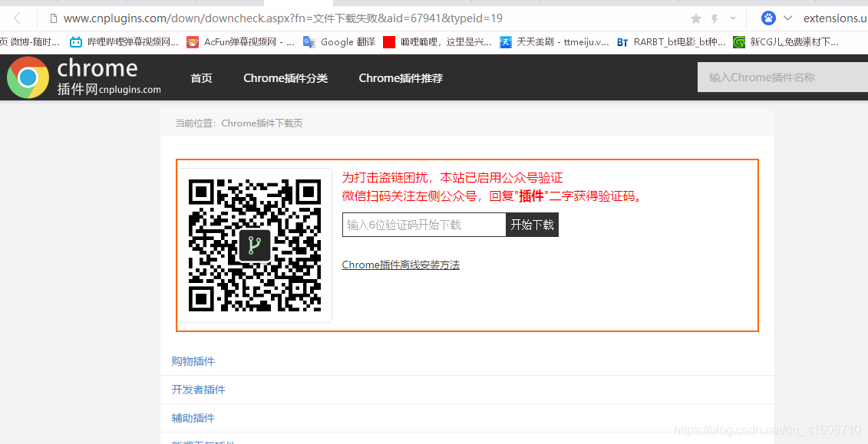Viewport: 868px width, 444px height.
Task: Open Chrome插件离线安装方法 link
Action: click(401, 265)
